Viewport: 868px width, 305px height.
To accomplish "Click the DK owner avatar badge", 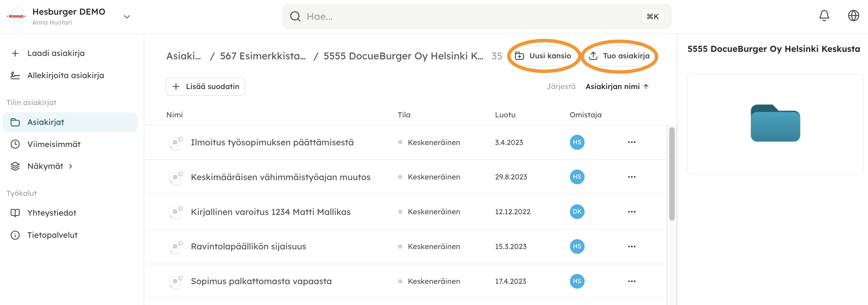I will [x=577, y=212].
